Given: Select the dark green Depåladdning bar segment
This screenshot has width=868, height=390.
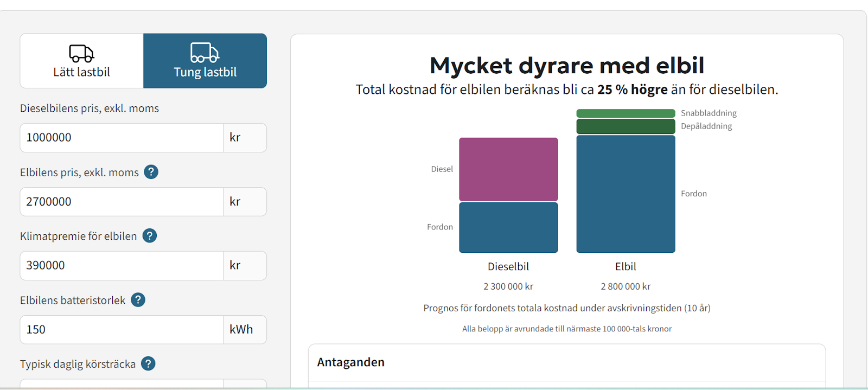Looking at the screenshot, I should click(x=626, y=126).
